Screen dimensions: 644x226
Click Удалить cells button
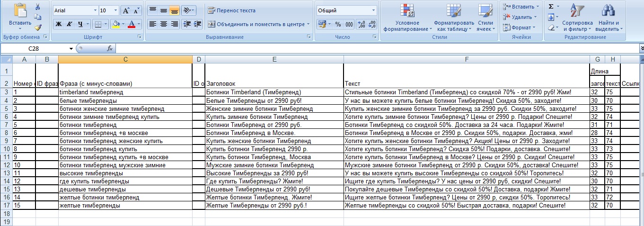click(x=520, y=17)
